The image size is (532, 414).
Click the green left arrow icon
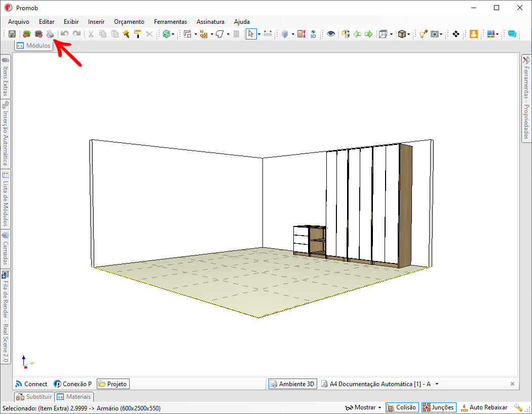pos(357,34)
